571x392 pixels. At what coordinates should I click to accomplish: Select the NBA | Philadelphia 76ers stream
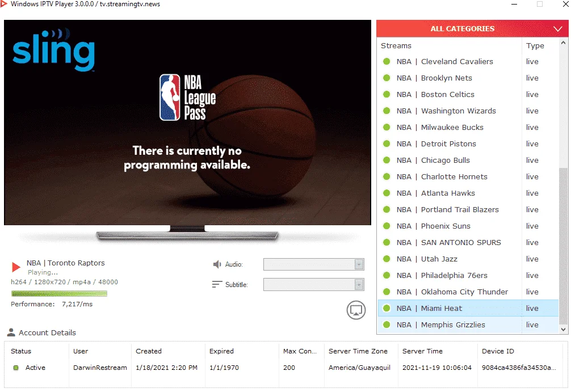point(468,275)
